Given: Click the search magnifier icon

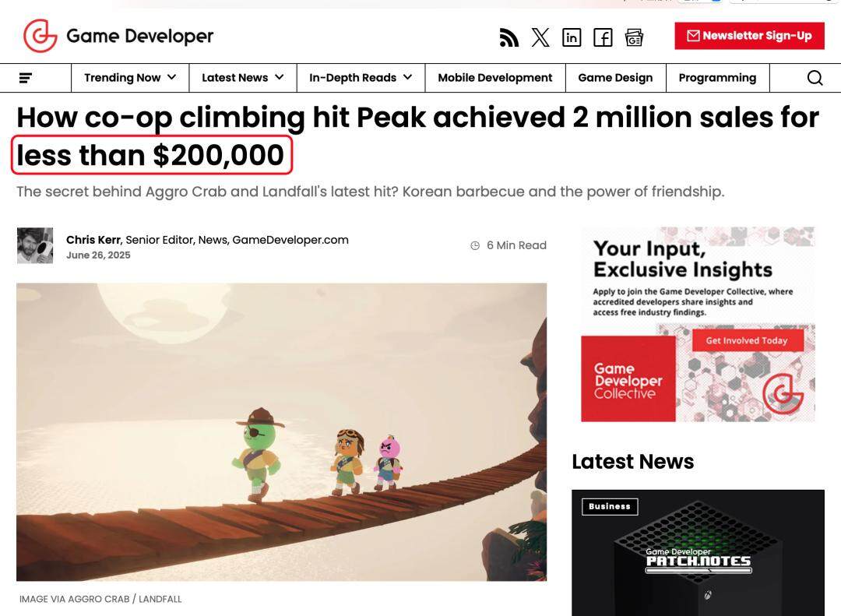Looking at the screenshot, I should (x=815, y=78).
